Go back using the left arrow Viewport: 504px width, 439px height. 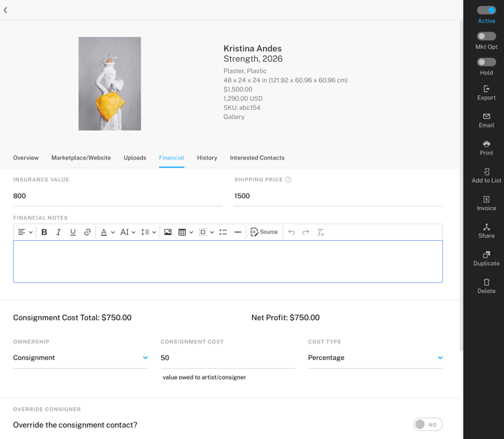(5, 11)
